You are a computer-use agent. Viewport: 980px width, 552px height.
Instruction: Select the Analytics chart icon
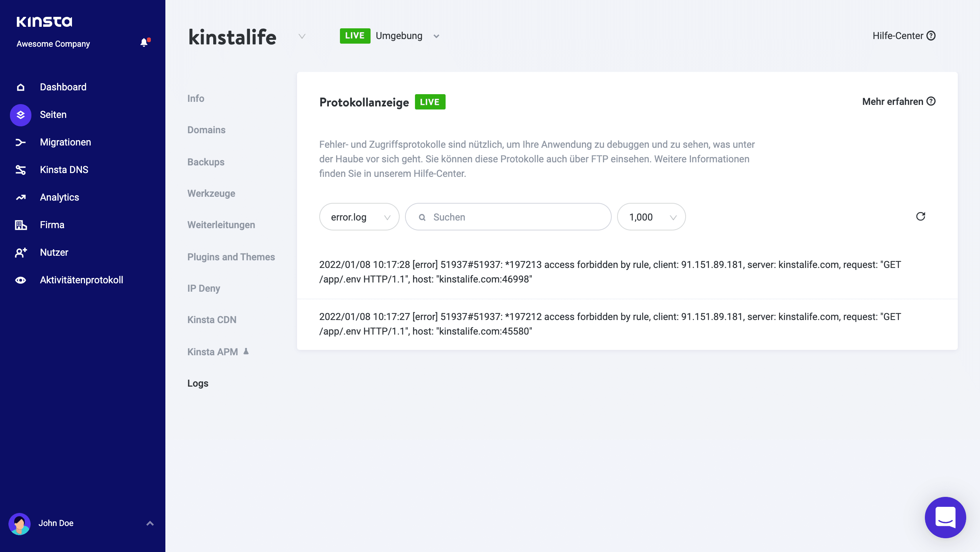(x=20, y=197)
